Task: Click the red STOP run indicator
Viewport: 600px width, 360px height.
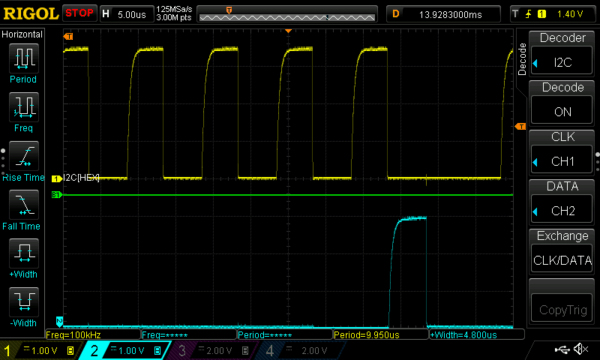Action: [79, 13]
